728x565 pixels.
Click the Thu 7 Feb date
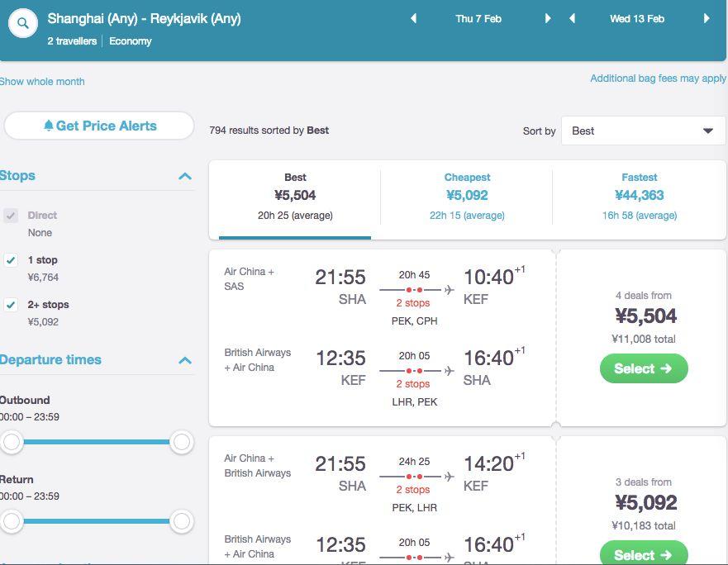tap(478, 19)
